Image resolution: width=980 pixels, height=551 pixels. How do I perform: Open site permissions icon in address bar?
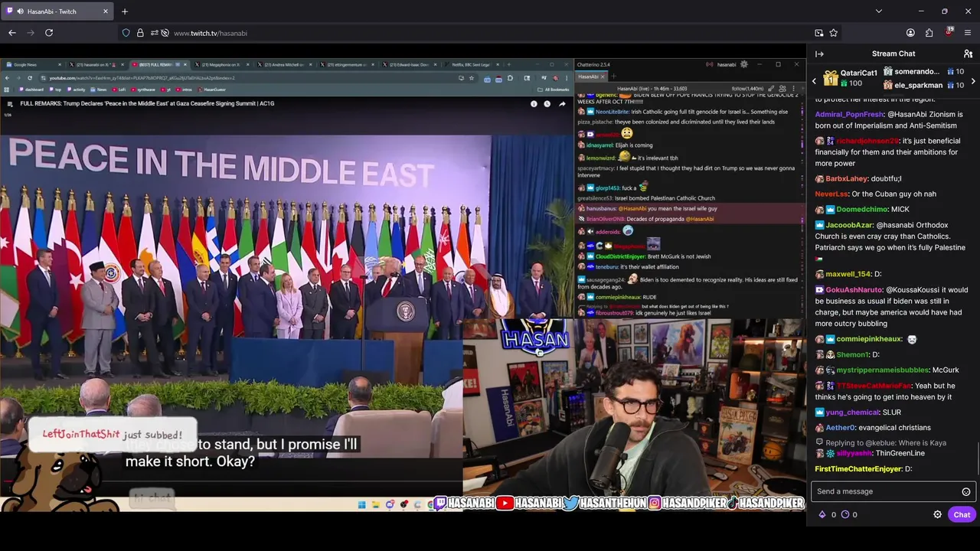pos(154,33)
